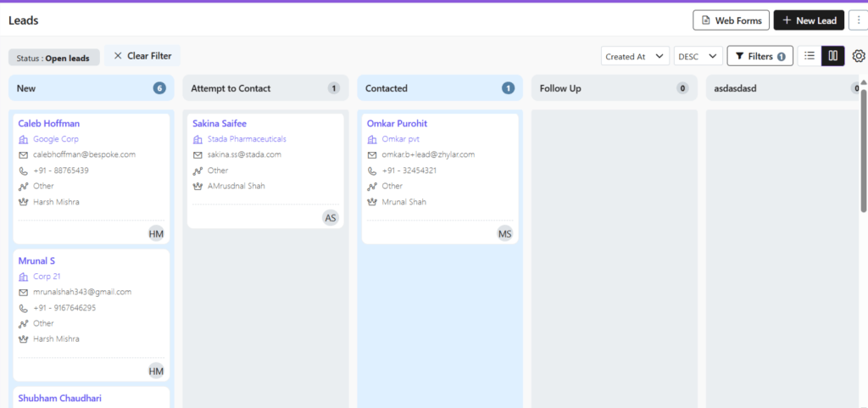Select the Follow Up column header
The image size is (868, 408).
(560, 88)
